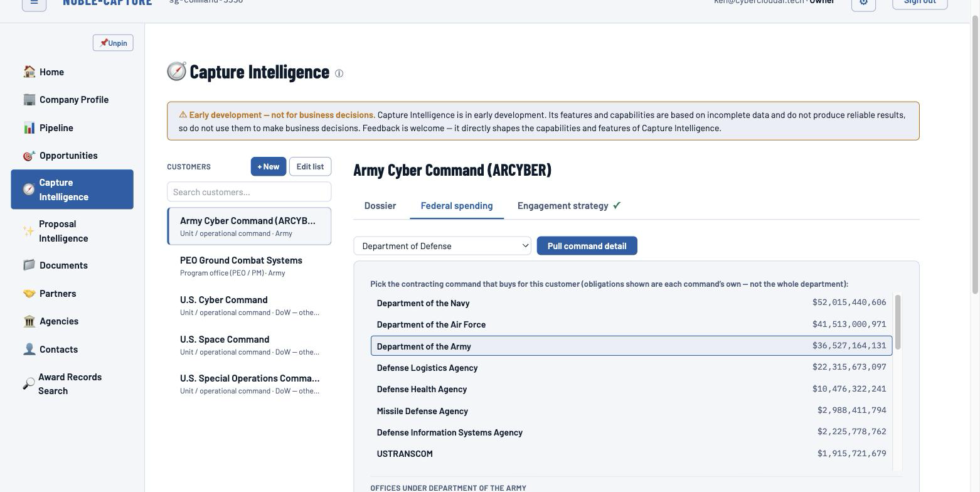980x492 pixels.
Task: Unpin the sidebar
Action: pyautogui.click(x=113, y=43)
